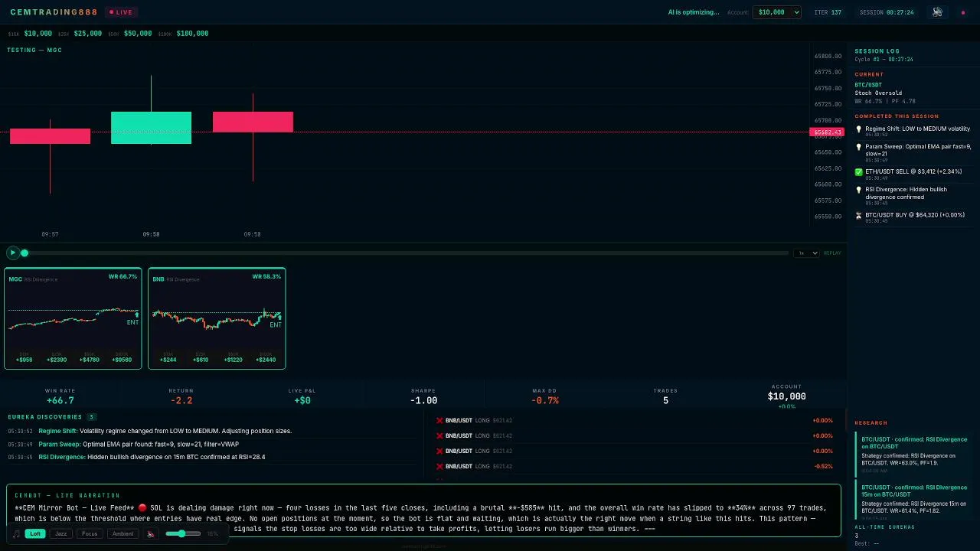Click lightbulb icon beside Regime Shift log entry
980x551 pixels.
pos(858,129)
